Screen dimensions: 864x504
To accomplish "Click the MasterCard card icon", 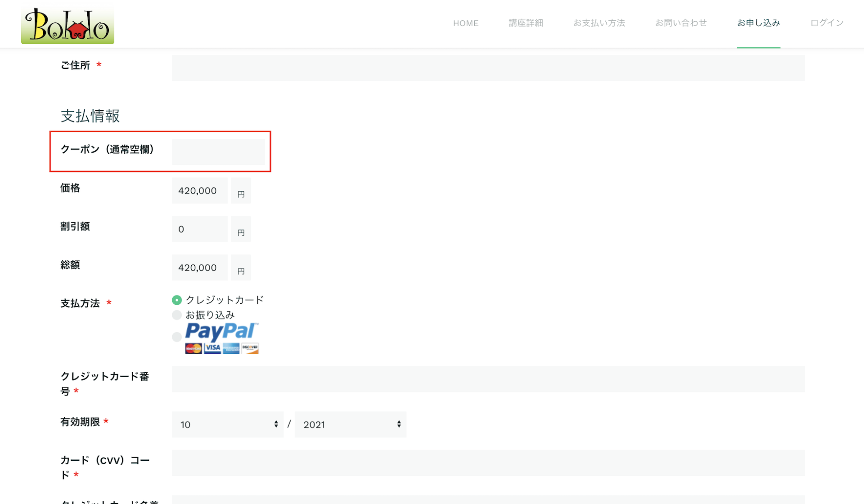I will pyautogui.click(x=193, y=348).
